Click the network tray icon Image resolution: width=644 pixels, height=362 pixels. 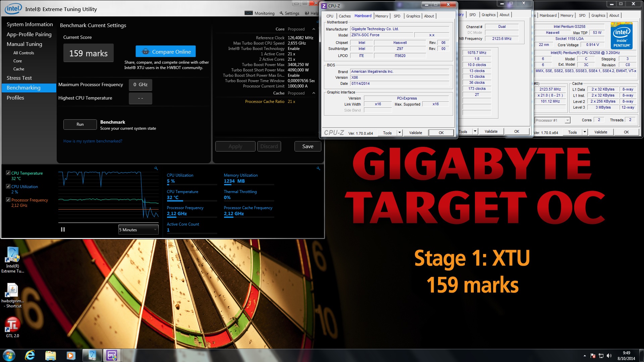click(601, 356)
